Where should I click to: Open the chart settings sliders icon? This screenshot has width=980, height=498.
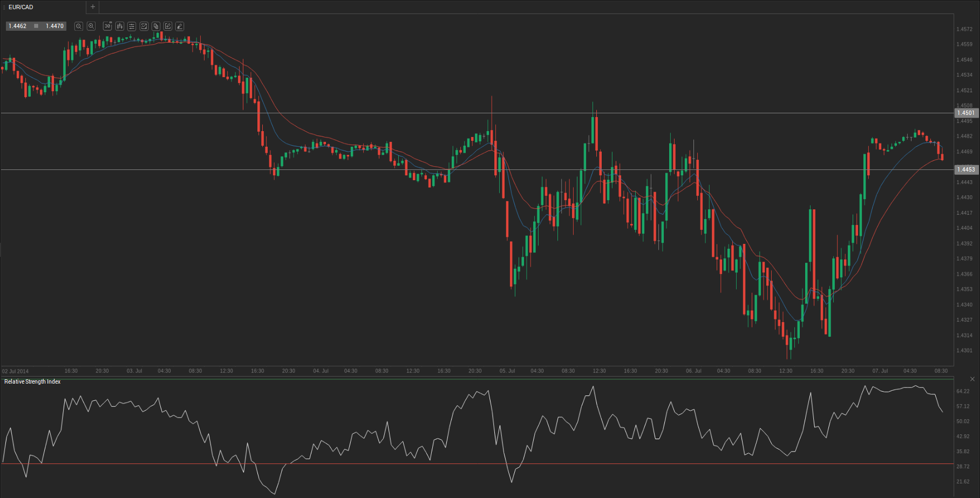pos(131,26)
